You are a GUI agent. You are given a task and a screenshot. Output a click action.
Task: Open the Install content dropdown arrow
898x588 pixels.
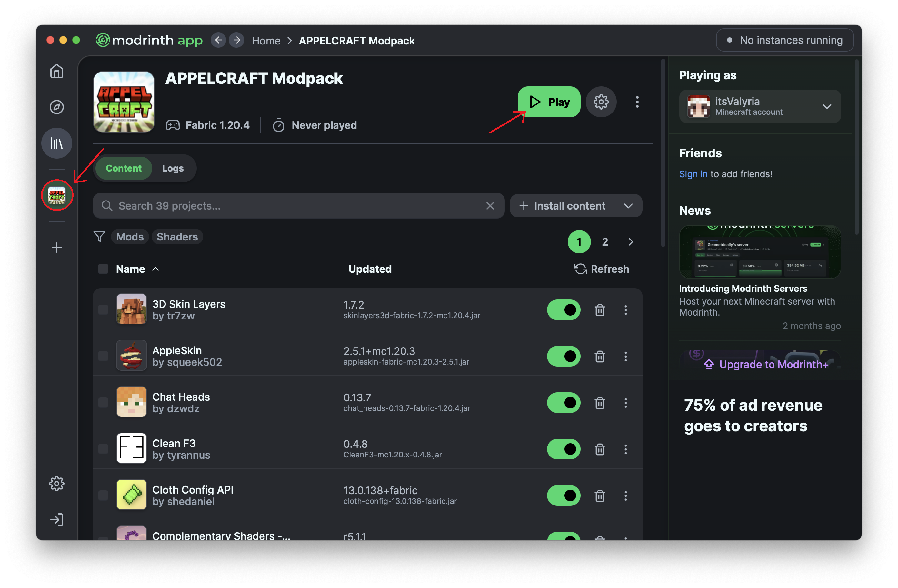click(x=628, y=206)
